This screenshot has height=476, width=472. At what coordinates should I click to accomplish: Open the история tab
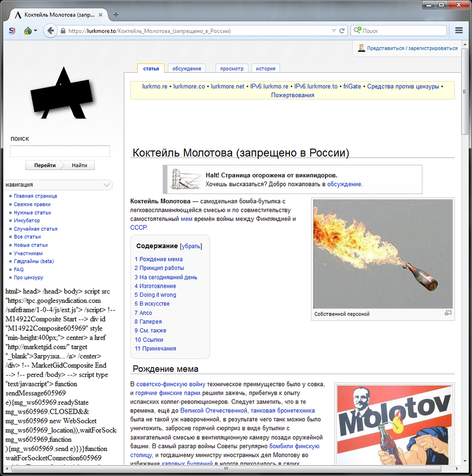coord(265,68)
